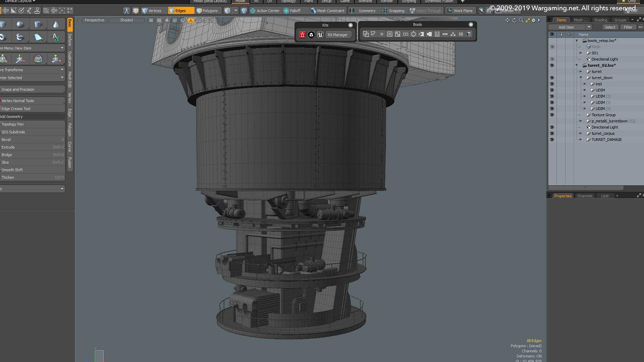
Task: Switch to Vertices selection mode
Action: (152, 11)
